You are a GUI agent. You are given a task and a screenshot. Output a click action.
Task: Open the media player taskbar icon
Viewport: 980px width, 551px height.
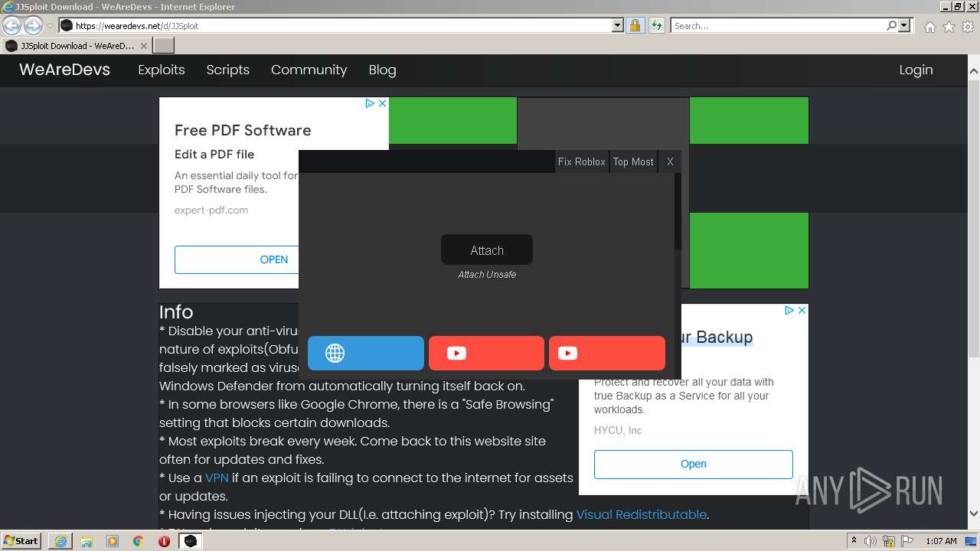coord(113,541)
